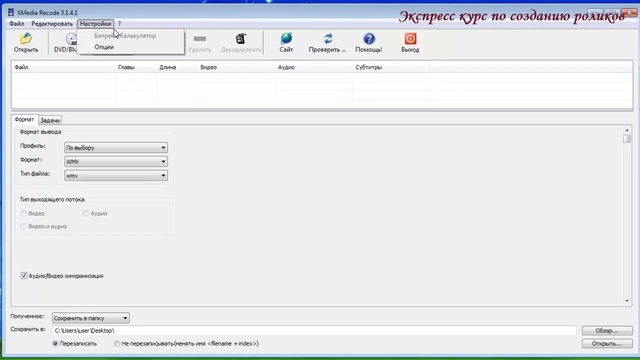The height and width of the screenshot is (360, 640).
Task: Click the format panel scrollbar down arrow
Action: (627, 301)
